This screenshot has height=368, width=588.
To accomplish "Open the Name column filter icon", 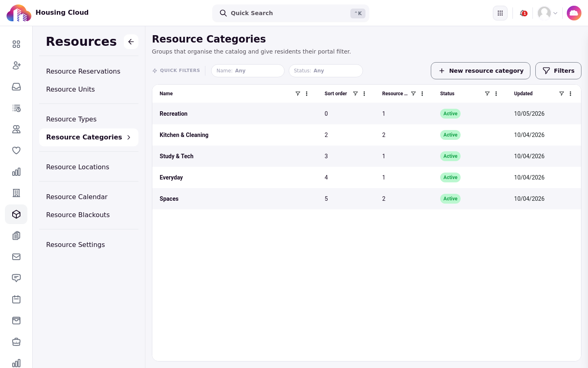I will [x=298, y=94].
